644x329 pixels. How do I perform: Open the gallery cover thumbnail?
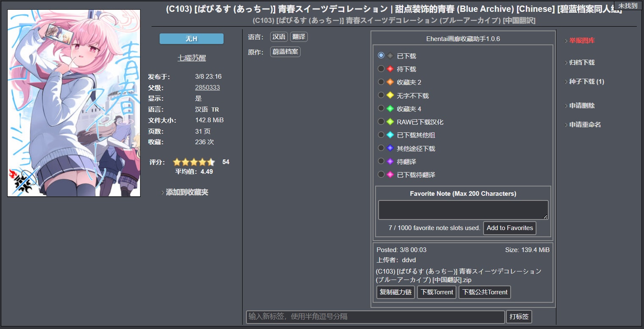[x=74, y=103]
